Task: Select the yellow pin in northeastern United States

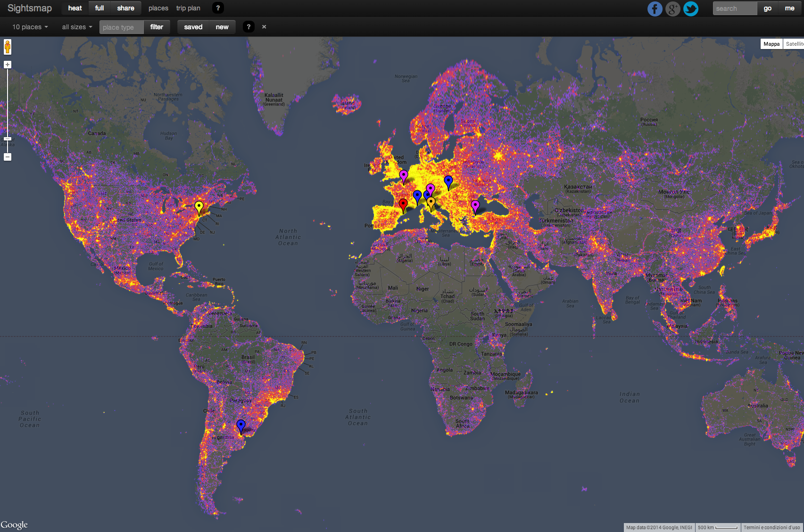Action: pos(199,206)
